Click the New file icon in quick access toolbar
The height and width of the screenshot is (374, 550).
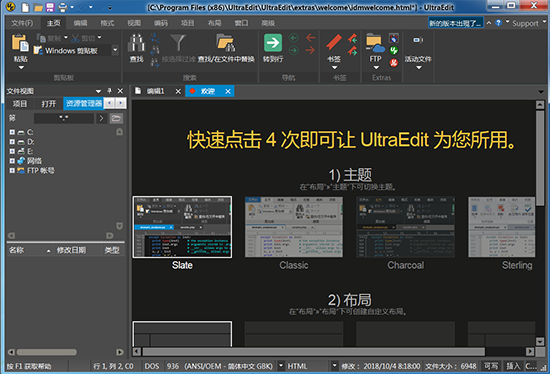coord(25,7)
